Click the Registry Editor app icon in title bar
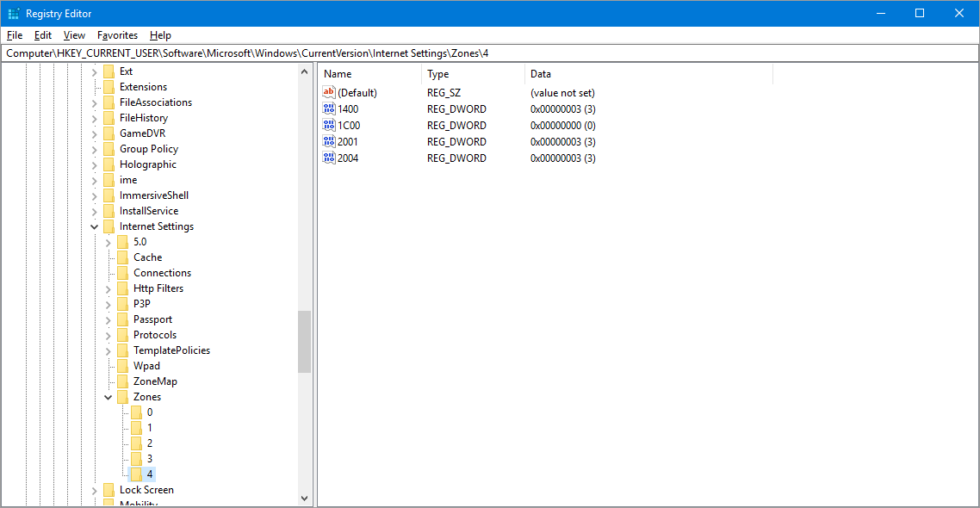Viewport: 980px width, 508px height. point(13,13)
